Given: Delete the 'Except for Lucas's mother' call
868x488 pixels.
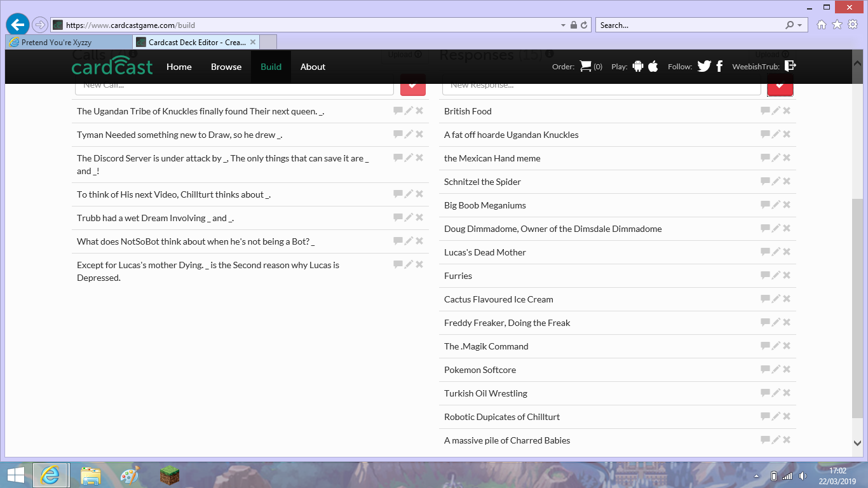Looking at the screenshot, I should 419,264.
